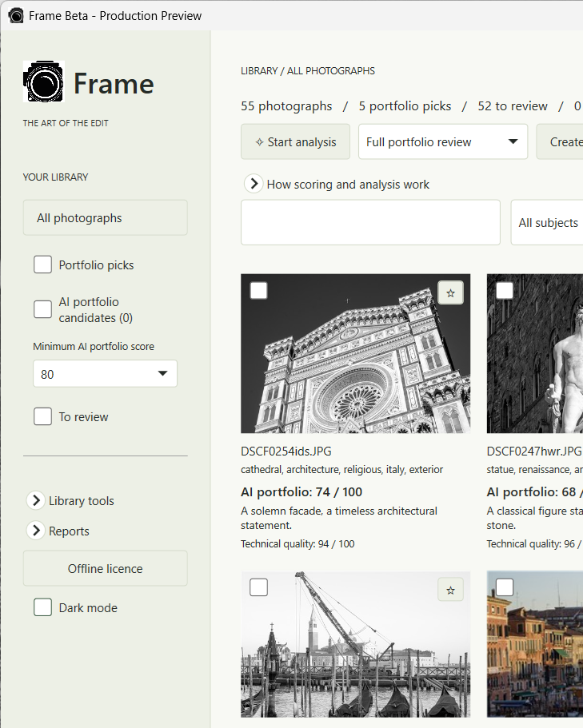The width and height of the screenshot is (583, 728).
Task: Click the Frame camera logo in sidebar
Action: (44, 82)
